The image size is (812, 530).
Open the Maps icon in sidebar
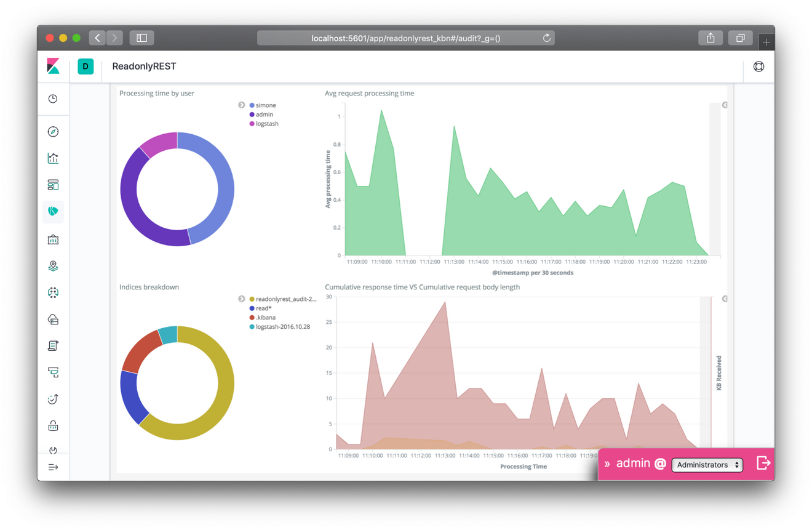click(x=53, y=266)
